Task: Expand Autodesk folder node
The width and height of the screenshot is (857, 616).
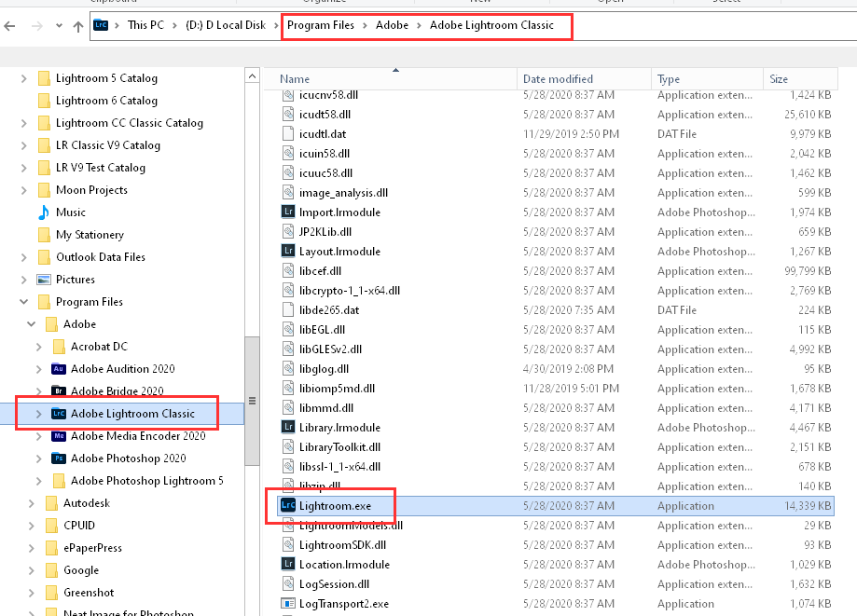Action: tap(31, 503)
